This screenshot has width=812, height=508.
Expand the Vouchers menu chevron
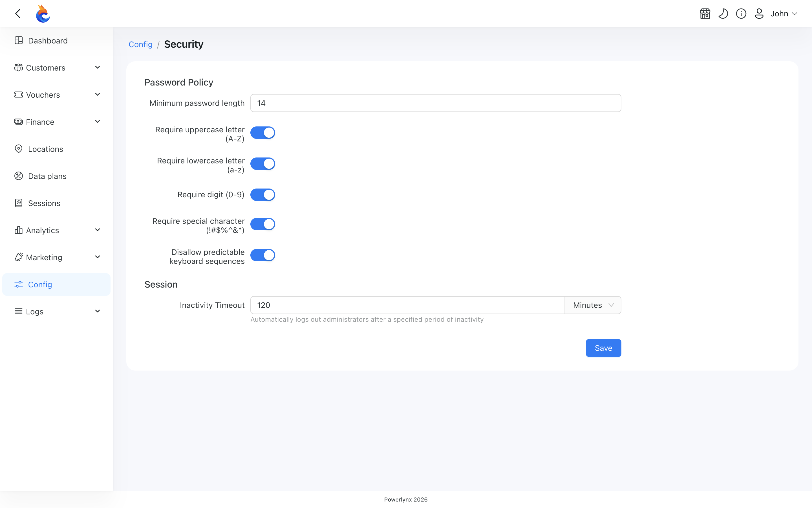point(98,95)
